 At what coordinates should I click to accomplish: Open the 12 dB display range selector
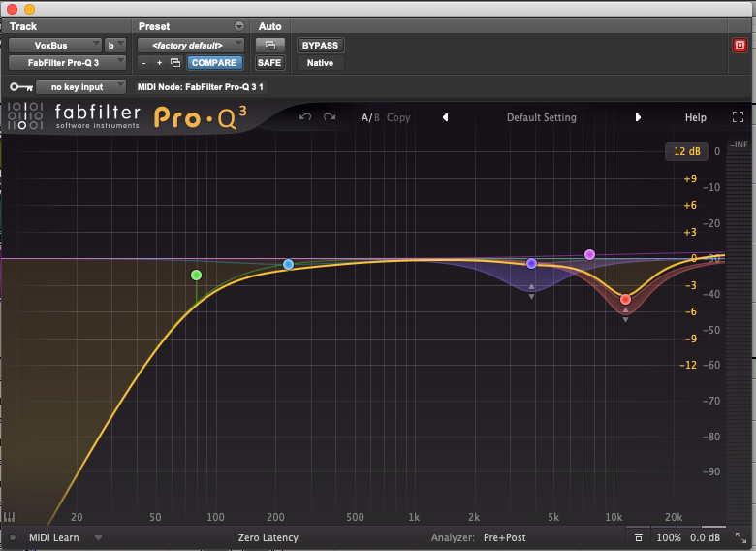click(686, 151)
